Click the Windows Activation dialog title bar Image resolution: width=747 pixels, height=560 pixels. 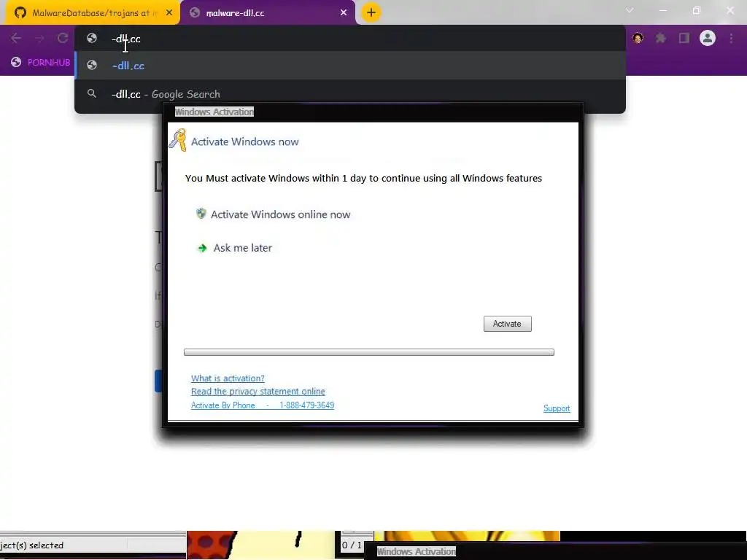pos(373,112)
